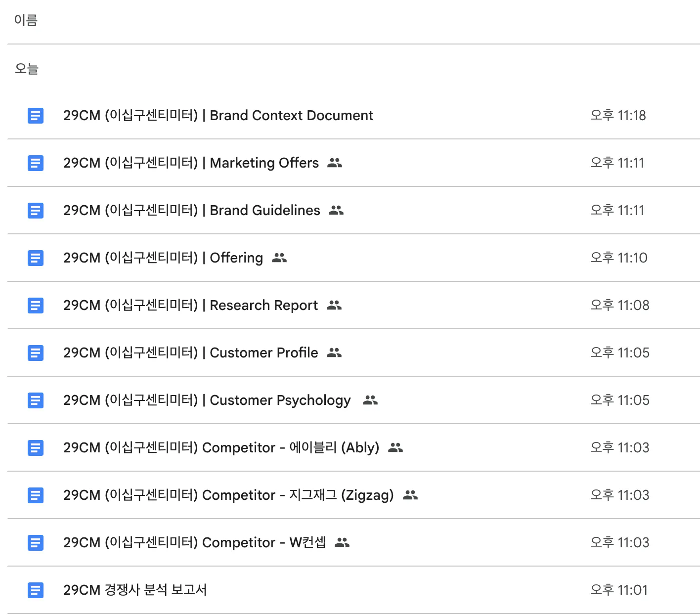The width and height of the screenshot is (700, 616).
Task: Click shared icon beside W컨셉 competitor file
Action: pos(342,543)
